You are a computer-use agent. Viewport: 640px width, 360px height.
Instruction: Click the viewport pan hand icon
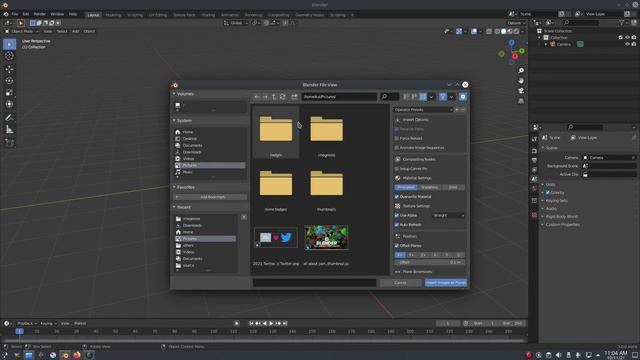point(521,81)
